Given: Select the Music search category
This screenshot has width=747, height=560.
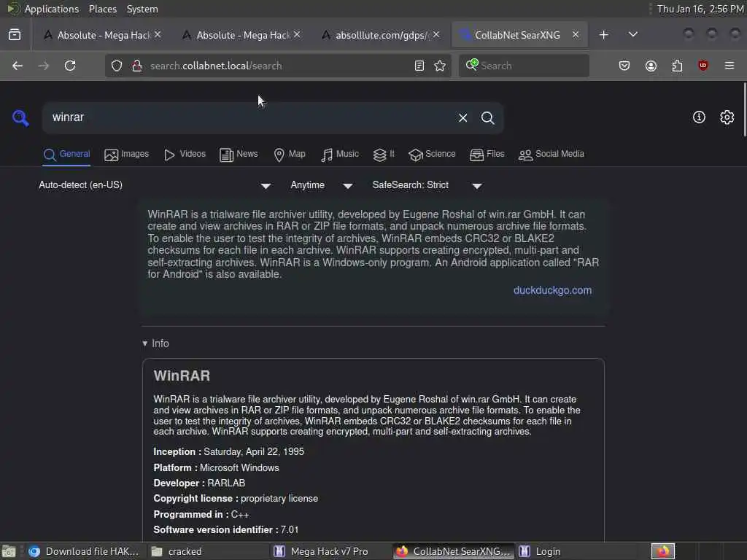Looking at the screenshot, I should 340,155.
